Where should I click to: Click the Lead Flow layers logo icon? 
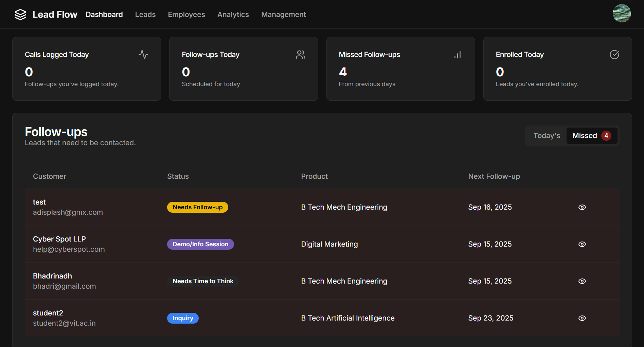pyautogui.click(x=20, y=14)
